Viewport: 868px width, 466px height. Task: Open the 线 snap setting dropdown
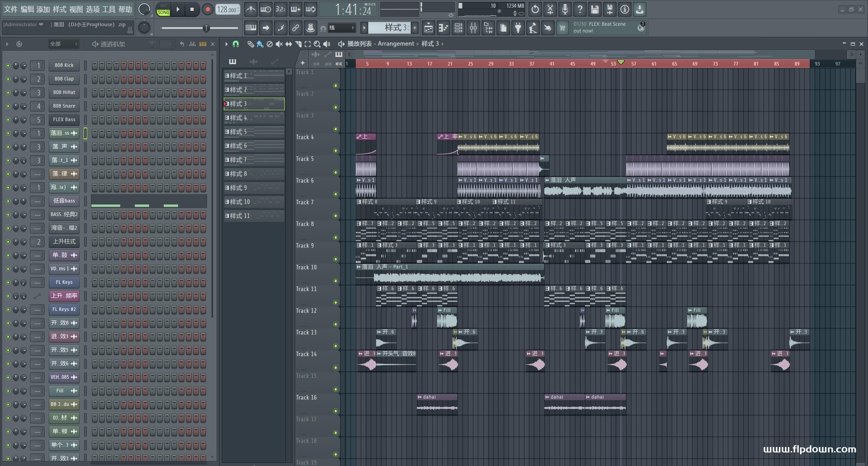(x=341, y=28)
